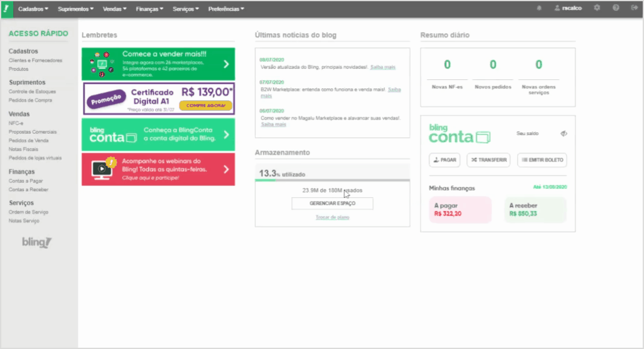Go to Clientes e Fornecedores in quick access
This screenshot has height=349, width=644.
point(35,60)
